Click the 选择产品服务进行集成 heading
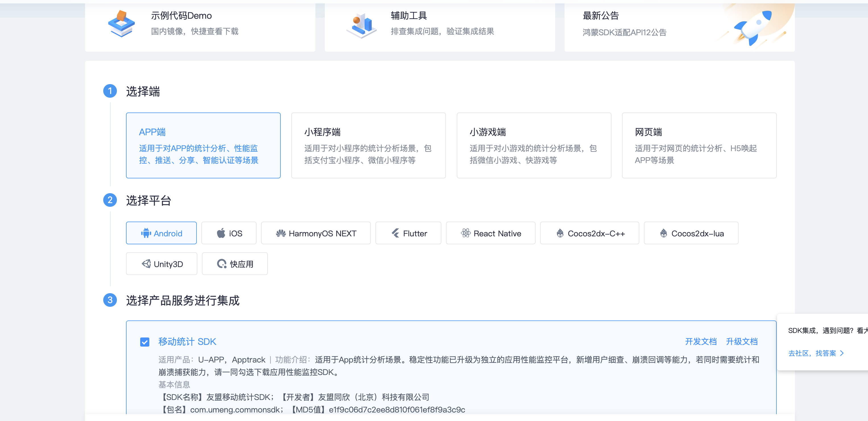 tap(183, 301)
